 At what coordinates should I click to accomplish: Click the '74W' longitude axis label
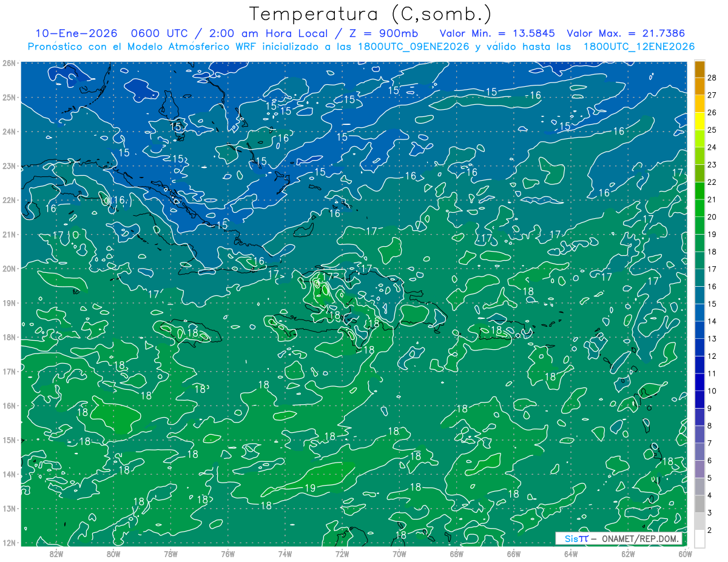click(x=285, y=554)
